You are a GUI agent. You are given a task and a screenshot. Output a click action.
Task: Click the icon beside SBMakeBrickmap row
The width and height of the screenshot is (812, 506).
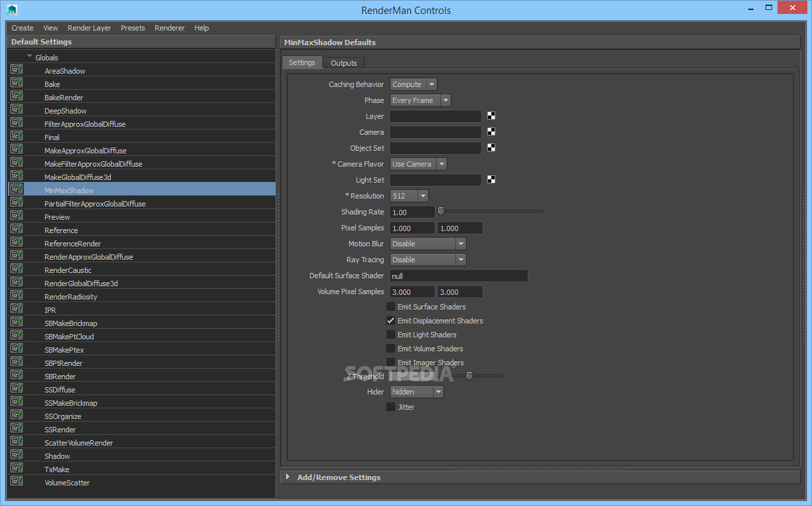17,321
